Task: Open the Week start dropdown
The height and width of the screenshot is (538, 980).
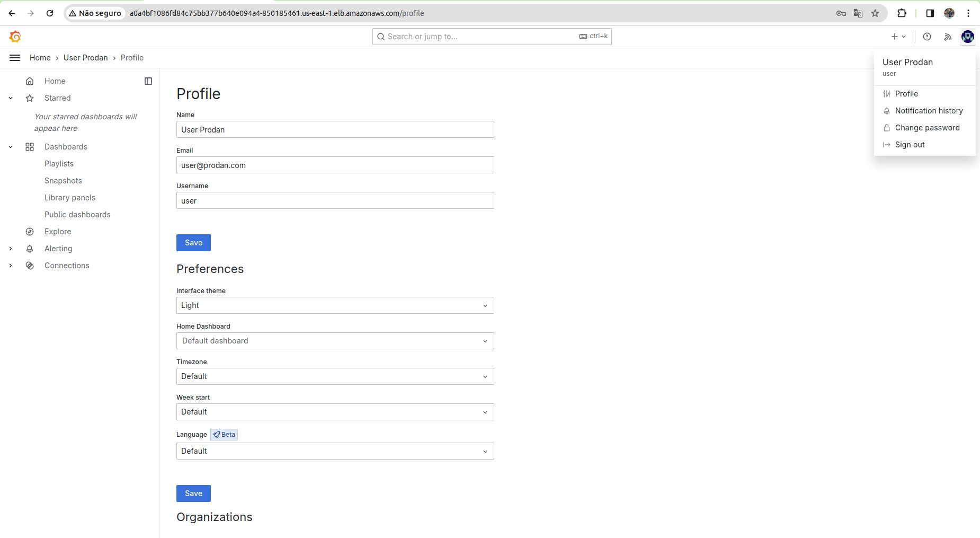Action: [x=335, y=412]
